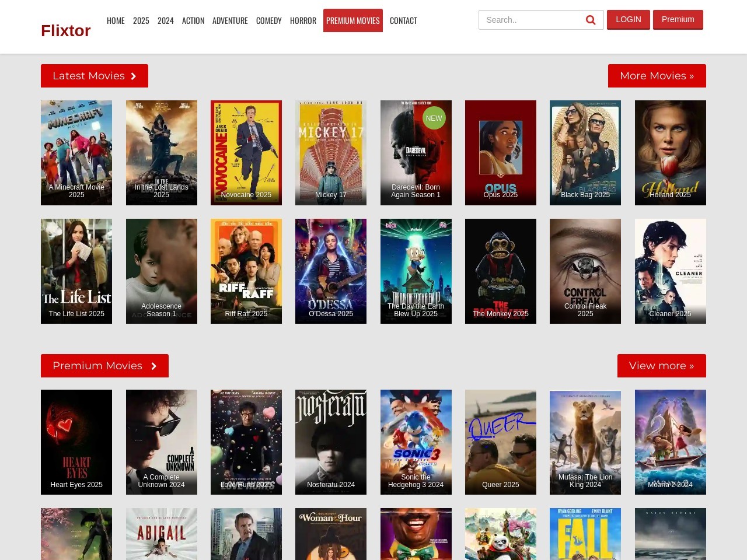This screenshot has width=747, height=560.
Task: Click More Movies » button
Action: tap(657, 76)
